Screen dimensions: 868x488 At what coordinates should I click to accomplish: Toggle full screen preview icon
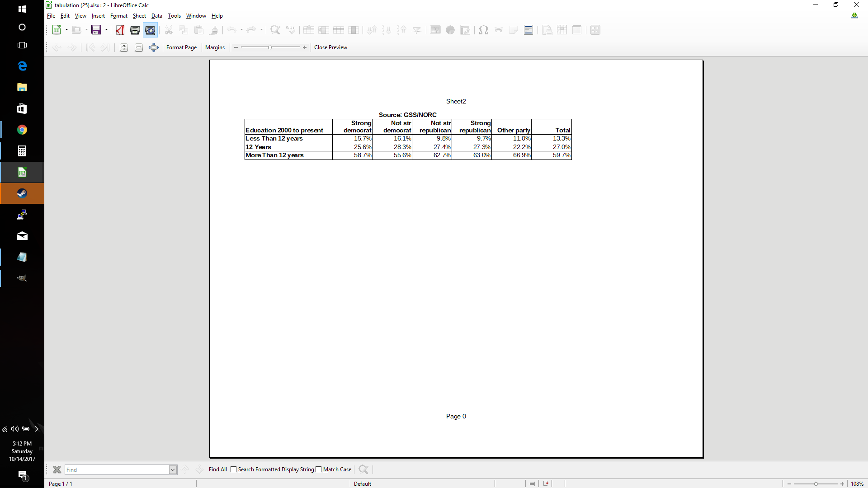point(154,47)
